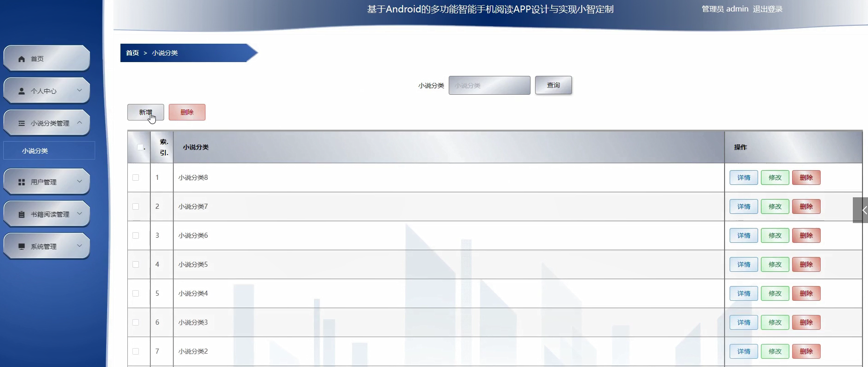
Task: Click 删除 for 小说分类2
Action: tap(806, 351)
